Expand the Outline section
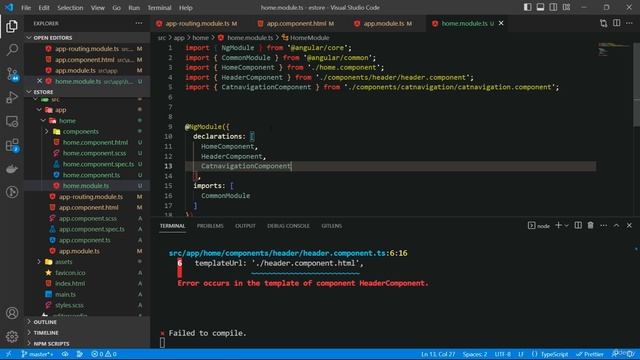Image resolution: width=640 pixels, height=360 pixels. [29, 322]
